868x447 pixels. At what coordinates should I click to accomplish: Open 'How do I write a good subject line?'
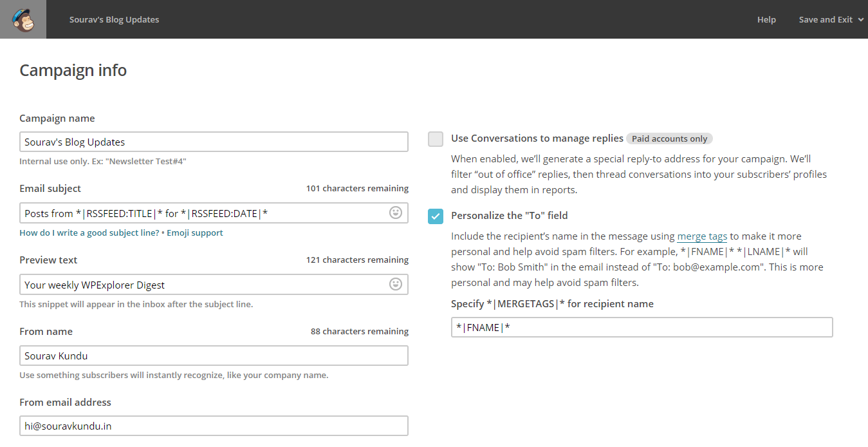click(x=89, y=233)
